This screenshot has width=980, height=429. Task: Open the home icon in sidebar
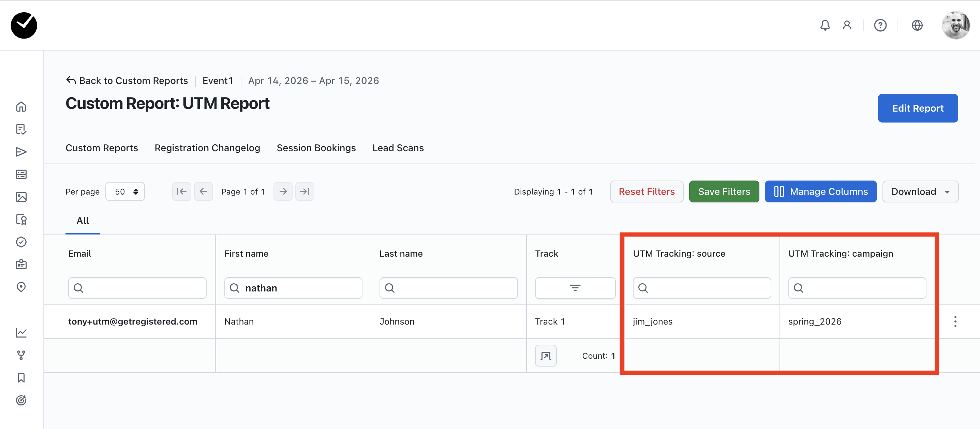[21, 106]
